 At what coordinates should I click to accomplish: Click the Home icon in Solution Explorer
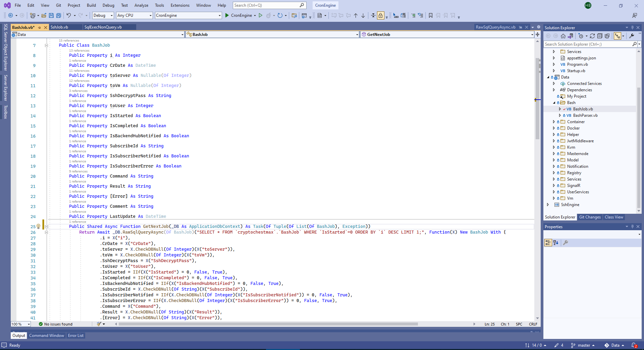point(563,36)
